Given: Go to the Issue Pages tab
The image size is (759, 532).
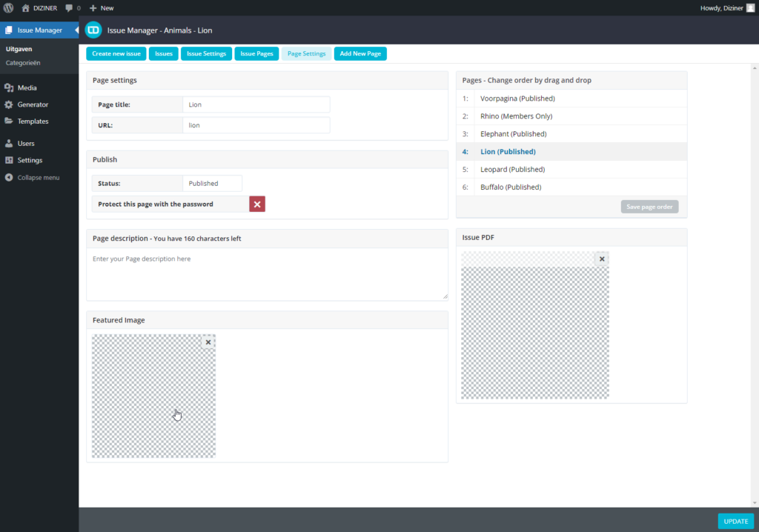Looking at the screenshot, I should [x=256, y=54].
